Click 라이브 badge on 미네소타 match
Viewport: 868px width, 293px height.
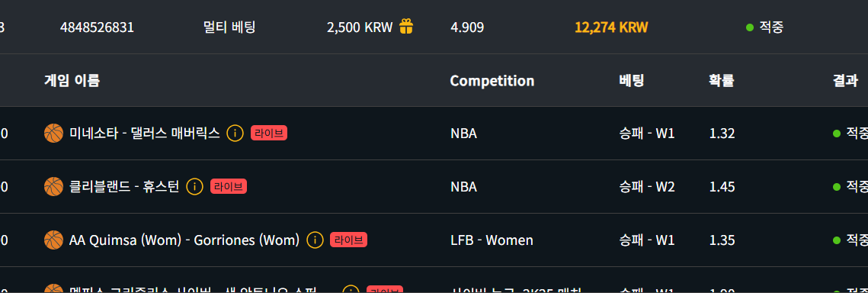pos(269,134)
